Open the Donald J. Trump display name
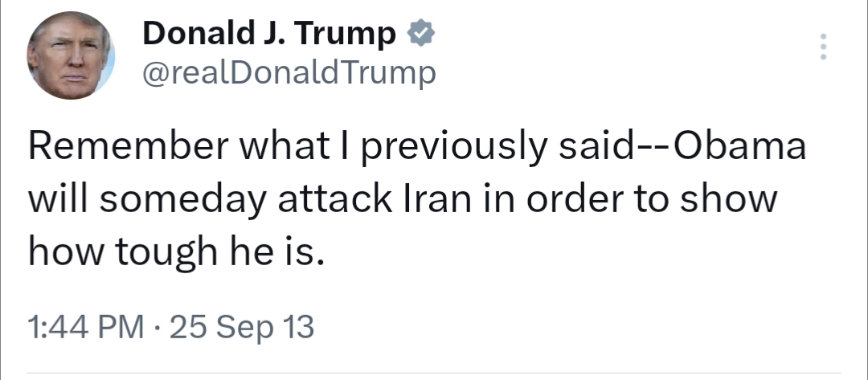This screenshot has height=380, width=868. click(268, 34)
